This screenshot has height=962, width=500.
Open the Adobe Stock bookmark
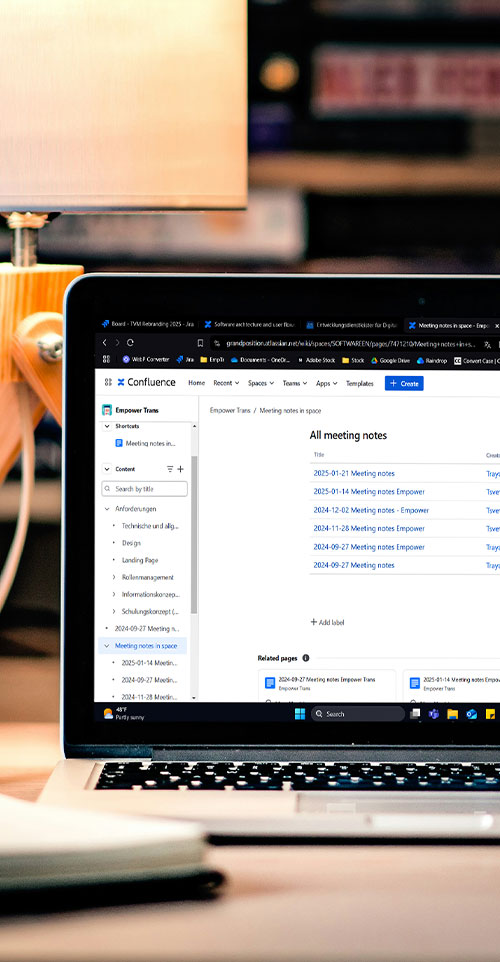317,360
